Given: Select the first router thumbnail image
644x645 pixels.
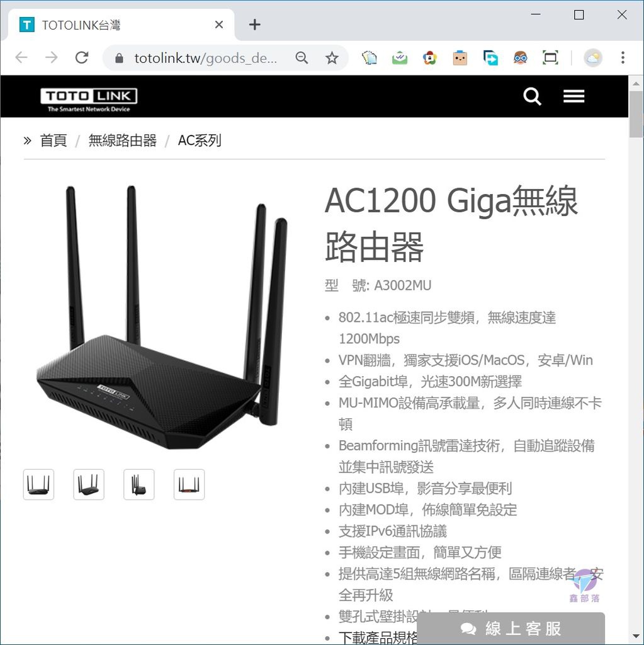Looking at the screenshot, I should point(38,484).
